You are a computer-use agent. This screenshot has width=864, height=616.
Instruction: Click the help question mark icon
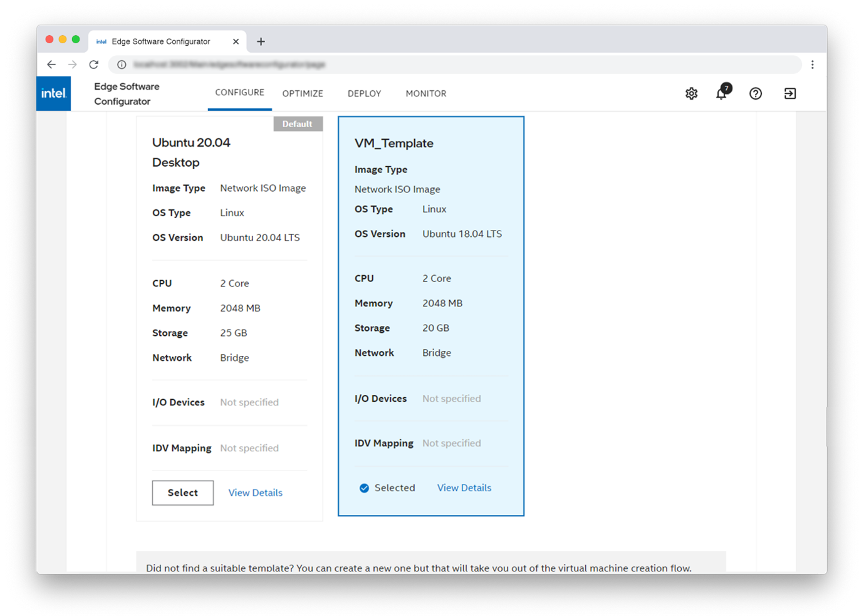click(x=755, y=93)
